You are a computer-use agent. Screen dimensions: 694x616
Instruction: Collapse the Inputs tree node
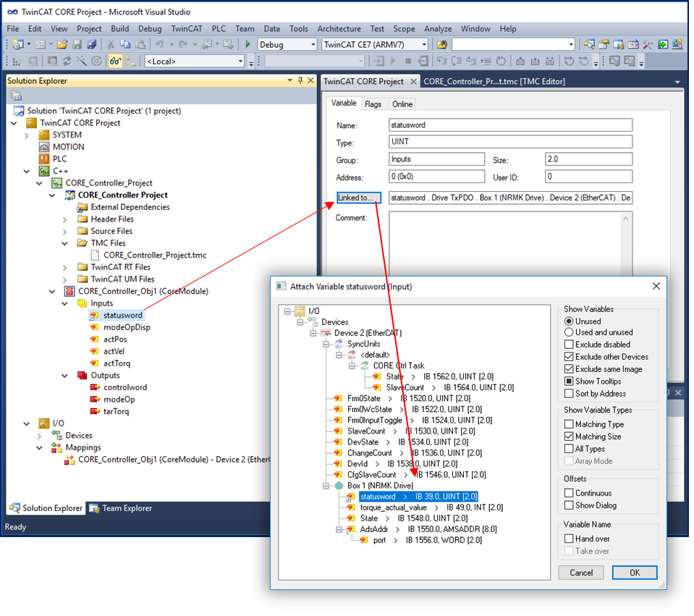(x=64, y=303)
